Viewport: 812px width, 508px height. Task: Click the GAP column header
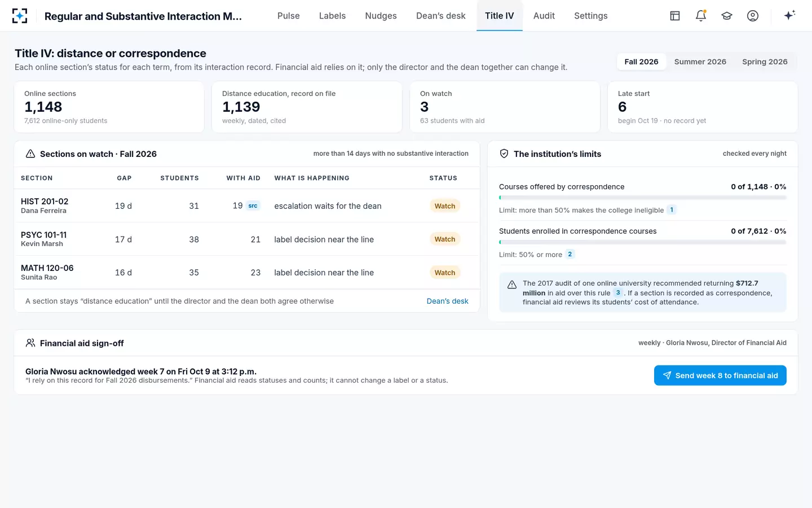[x=124, y=178]
